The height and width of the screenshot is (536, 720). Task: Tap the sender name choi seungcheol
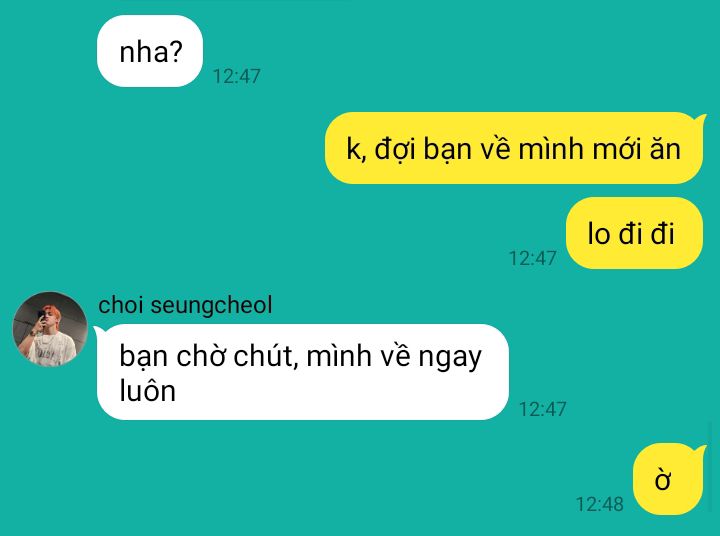(185, 305)
